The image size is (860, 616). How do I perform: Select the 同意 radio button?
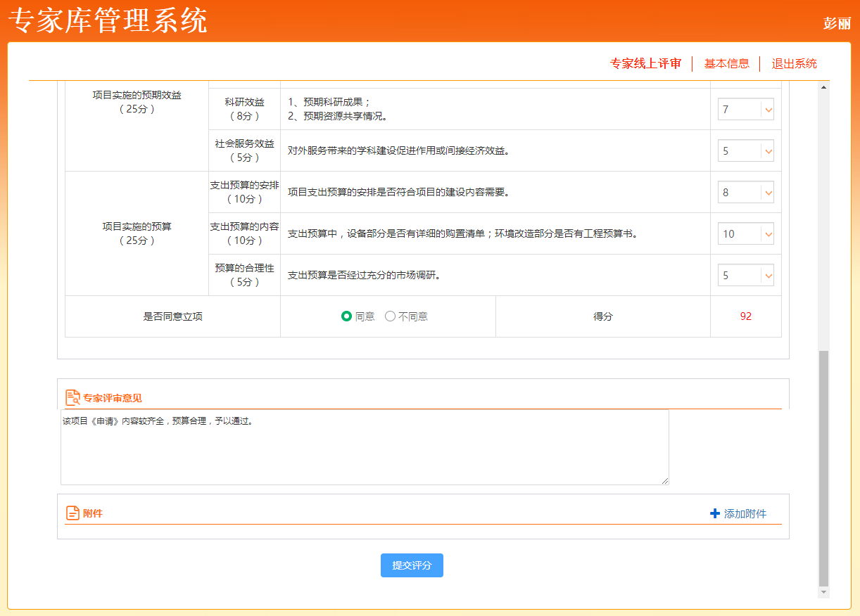(x=346, y=316)
